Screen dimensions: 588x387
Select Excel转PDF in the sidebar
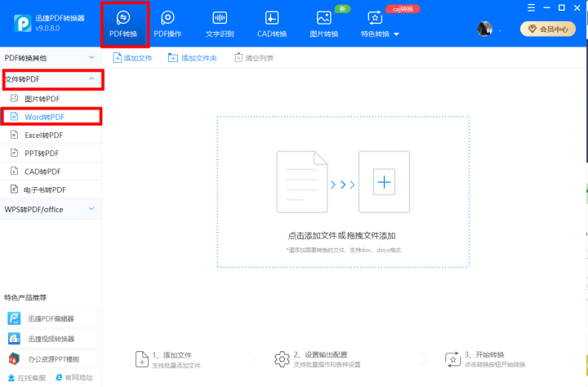click(x=51, y=135)
